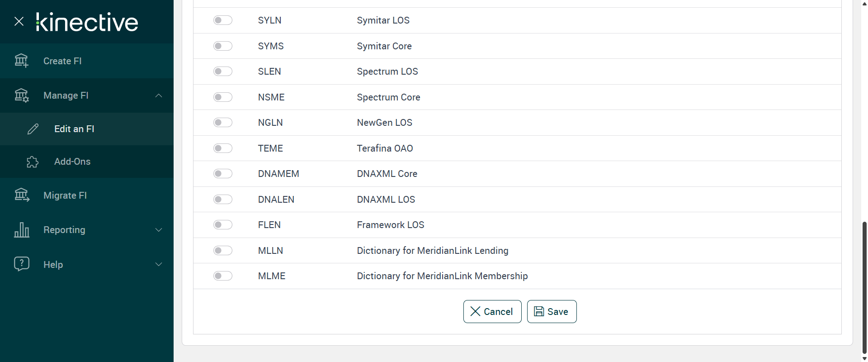Switch on MLME MeridianLink Membership dictionary

pos(223,276)
